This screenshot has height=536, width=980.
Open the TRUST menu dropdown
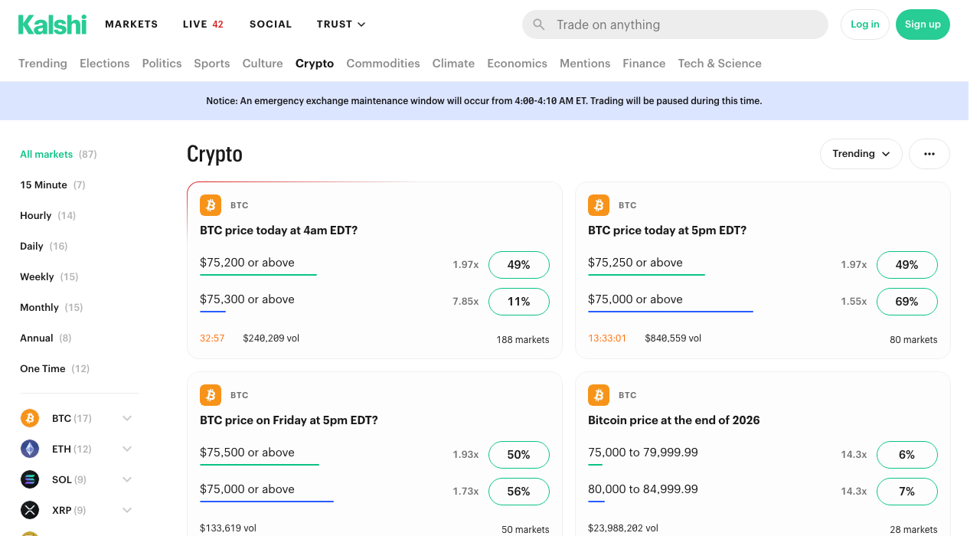pos(341,25)
